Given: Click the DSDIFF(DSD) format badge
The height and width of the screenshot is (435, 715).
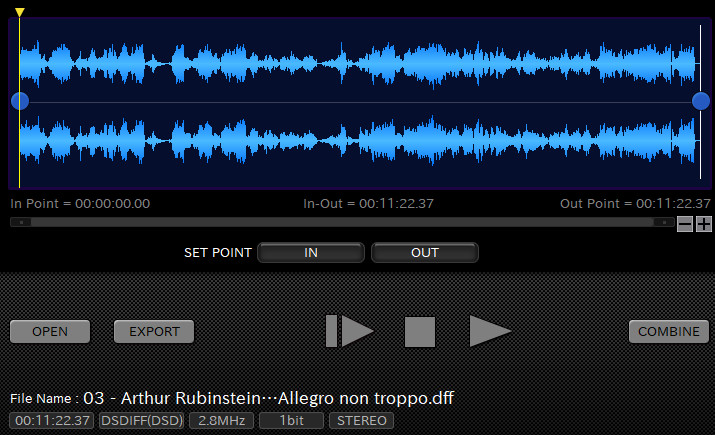Looking at the screenshot, I should [142, 420].
